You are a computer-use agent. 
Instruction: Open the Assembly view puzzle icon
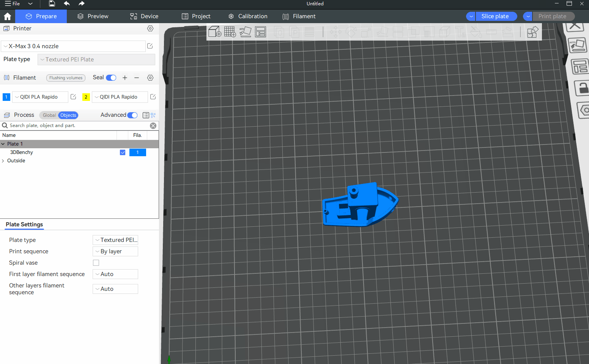pyautogui.click(x=532, y=32)
